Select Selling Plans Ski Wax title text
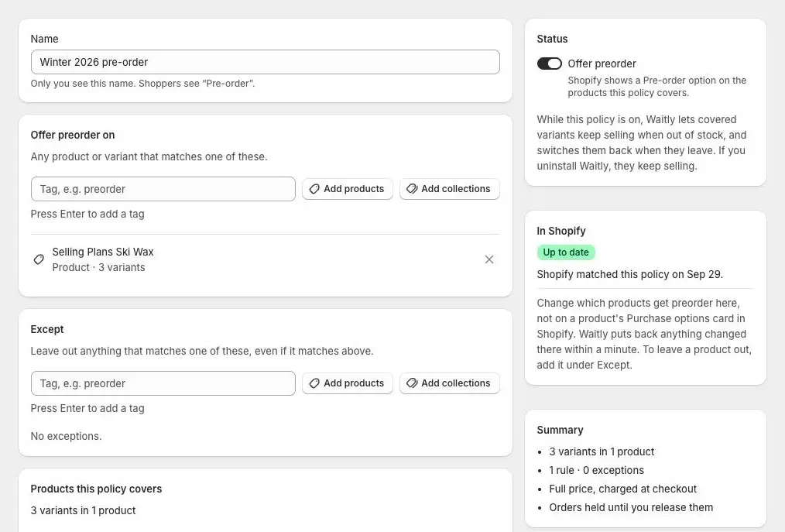The width and height of the screenshot is (785, 532). tap(103, 252)
